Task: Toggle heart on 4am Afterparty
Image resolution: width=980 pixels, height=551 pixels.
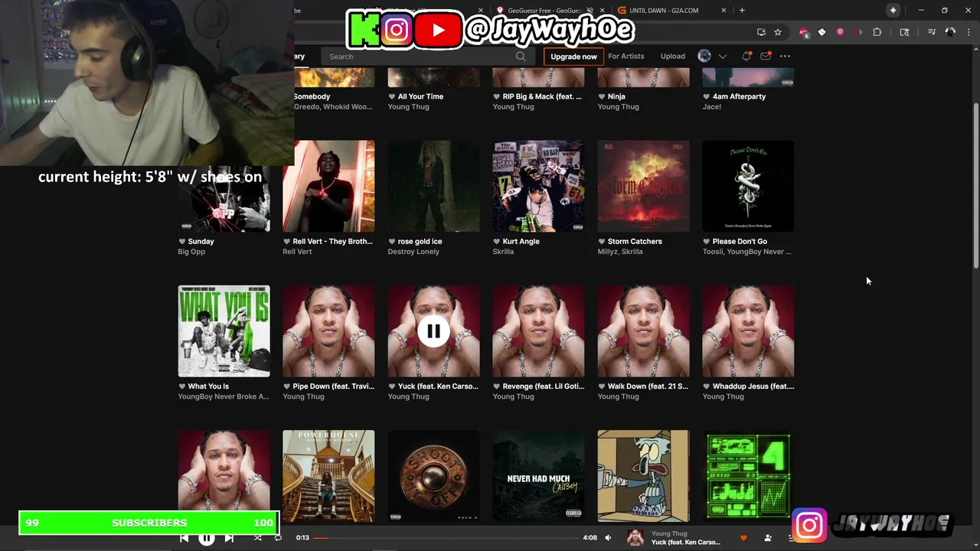Action: point(707,96)
